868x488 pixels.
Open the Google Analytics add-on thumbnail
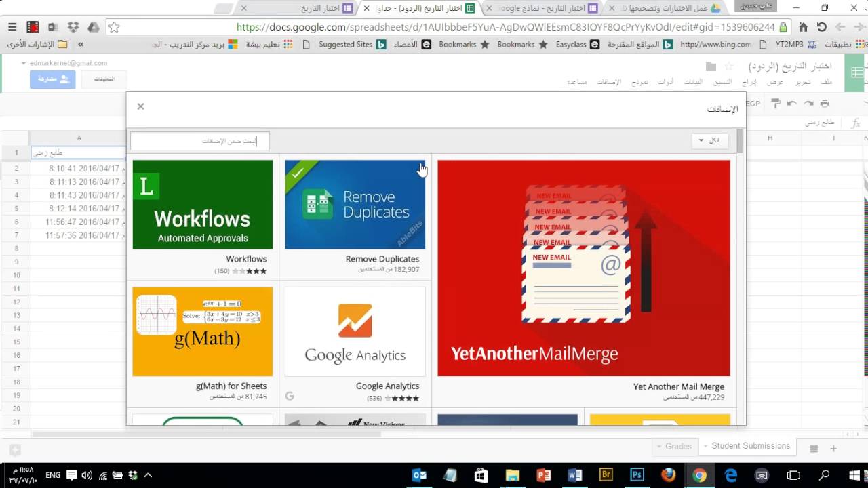click(355, 331)
